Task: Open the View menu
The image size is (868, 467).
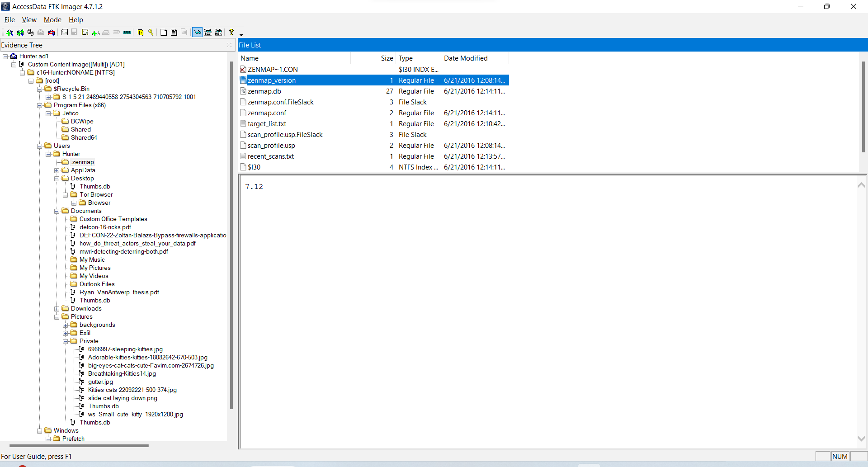Action: click(29, 20)
